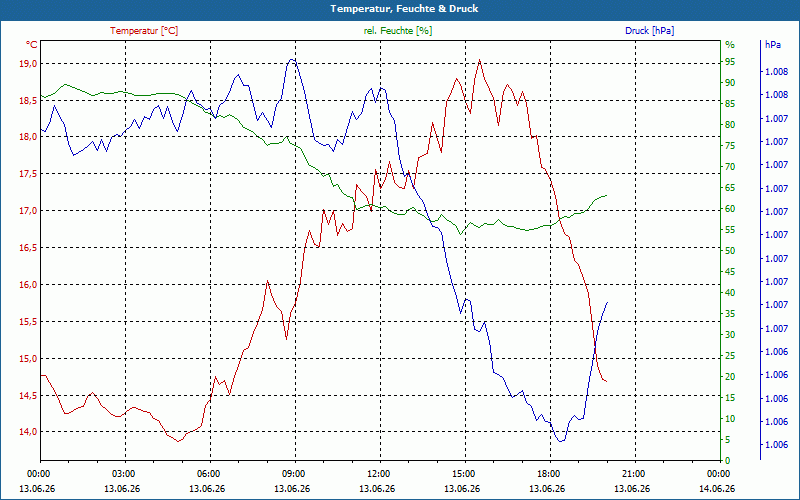Click the '09:00' time axis label

(x=292, y=473)
